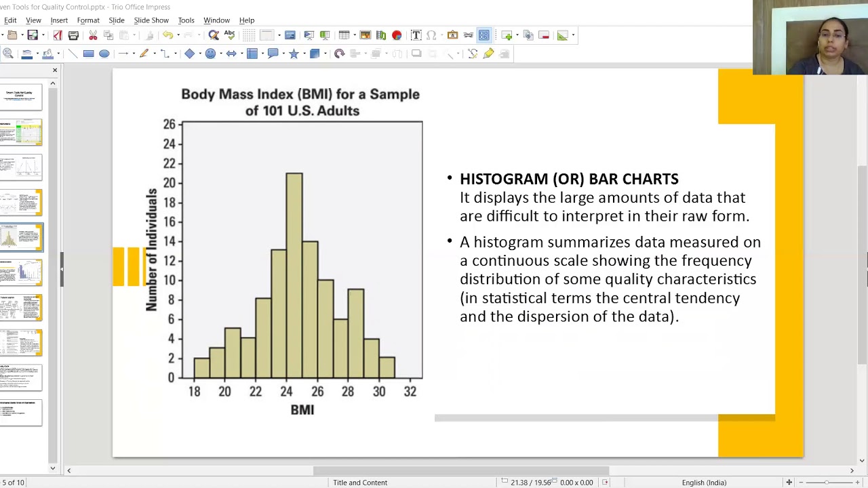Viewport: 868px width, 488px height.
Task: Open the Table insert dropdown arrow
Action: (x=355, y=35)
